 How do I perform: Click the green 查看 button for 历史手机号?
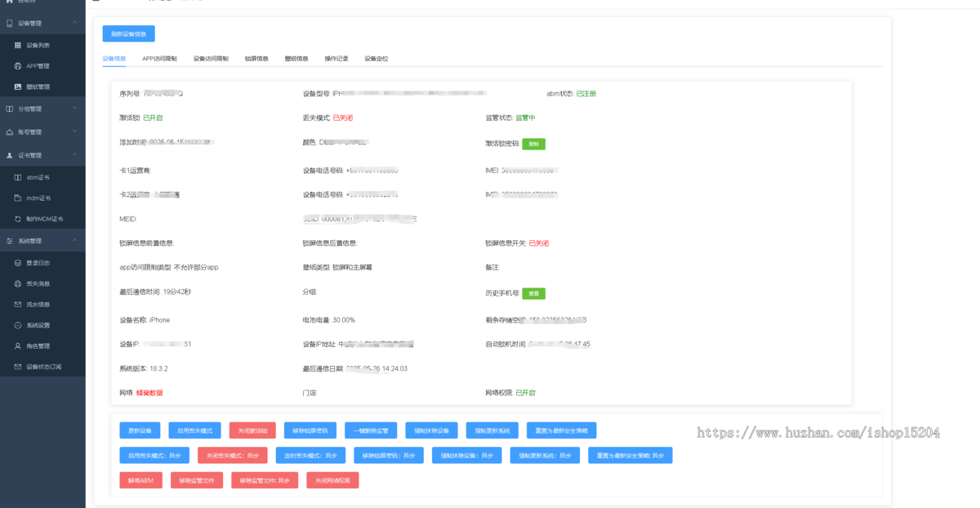point(534,293)
